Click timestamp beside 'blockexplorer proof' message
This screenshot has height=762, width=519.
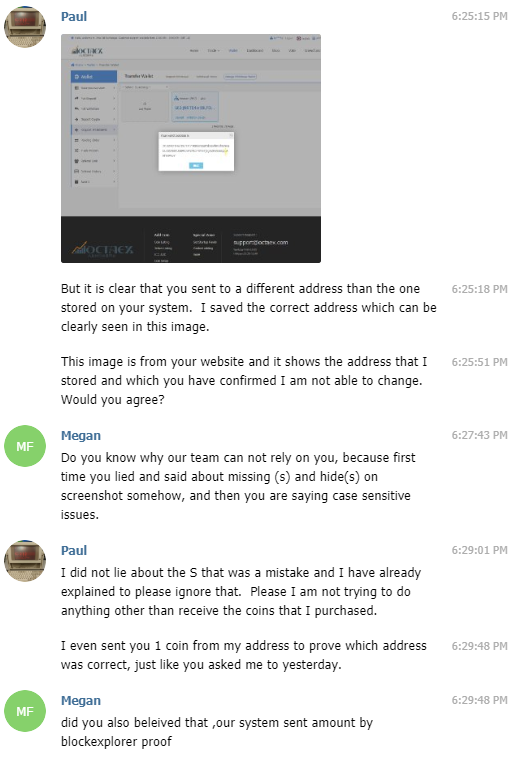(x=479, y=700)
